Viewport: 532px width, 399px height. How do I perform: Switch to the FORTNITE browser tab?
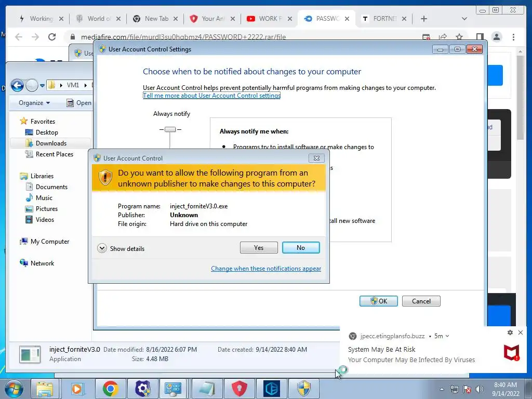pos(385,19)
